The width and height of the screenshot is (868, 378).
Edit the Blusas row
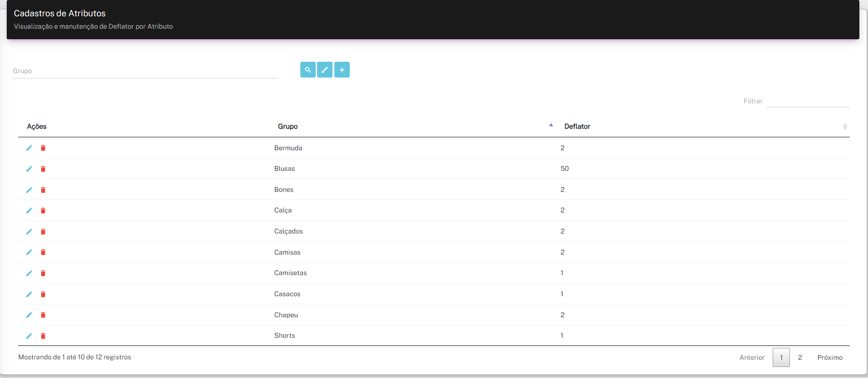point(29,169)
